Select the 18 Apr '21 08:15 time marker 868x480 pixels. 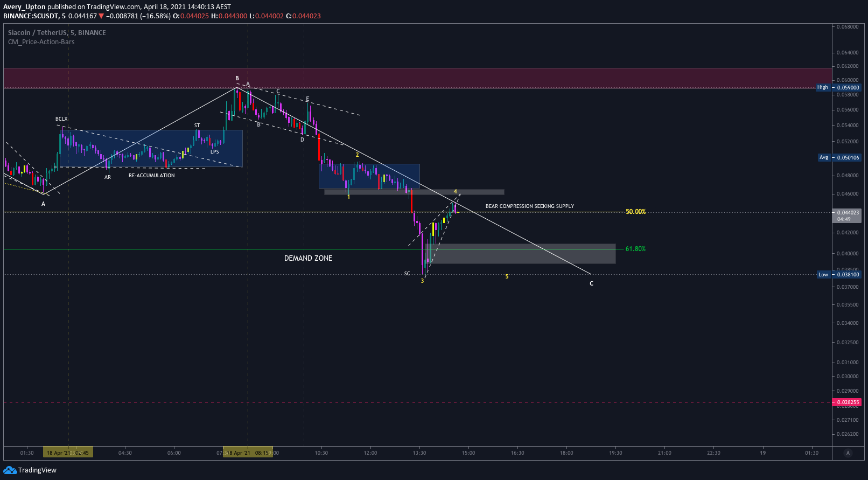click(x=248, y=453)
